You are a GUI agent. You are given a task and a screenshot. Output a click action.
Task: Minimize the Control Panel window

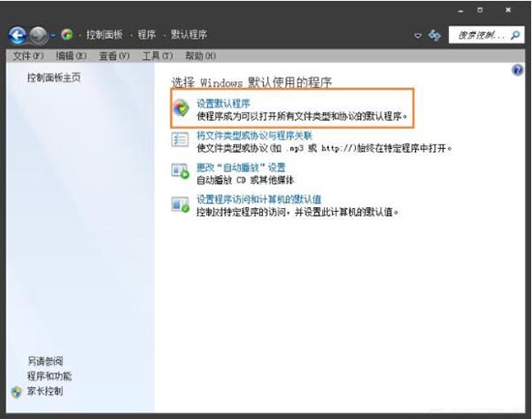click(x=460, y=11)
